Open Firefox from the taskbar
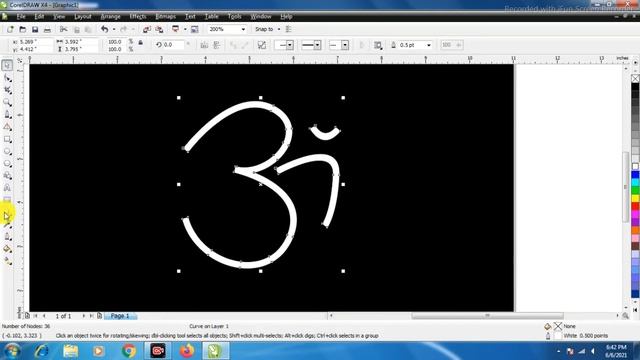The image size is (640, 360). pos(187,351)
